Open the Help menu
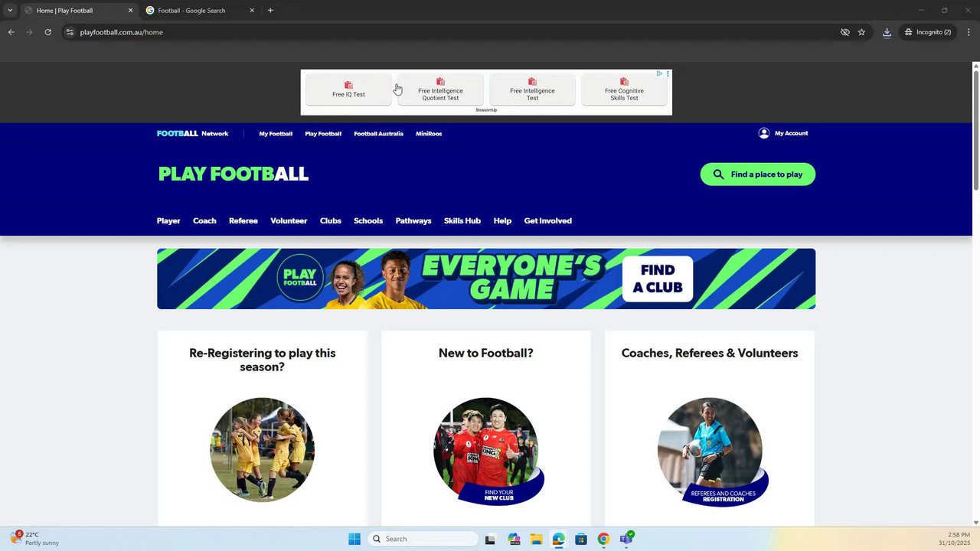The image size is (980, 551). 502,221
